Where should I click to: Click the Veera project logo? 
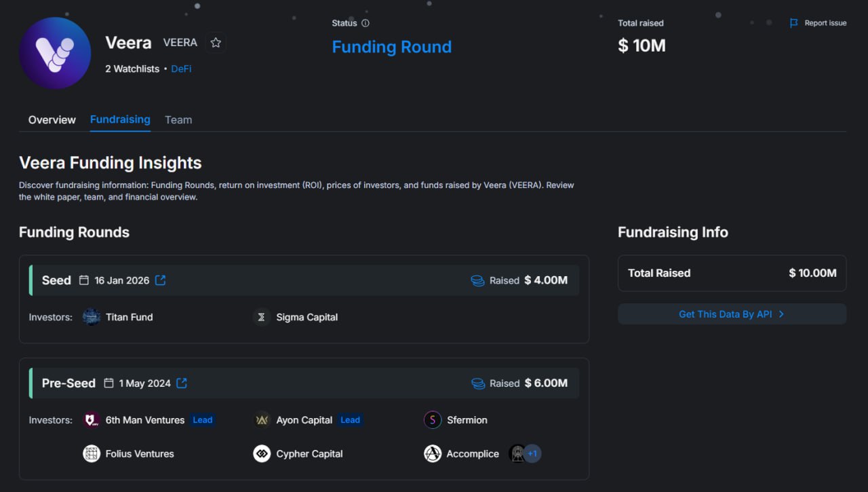coord(55,54)
